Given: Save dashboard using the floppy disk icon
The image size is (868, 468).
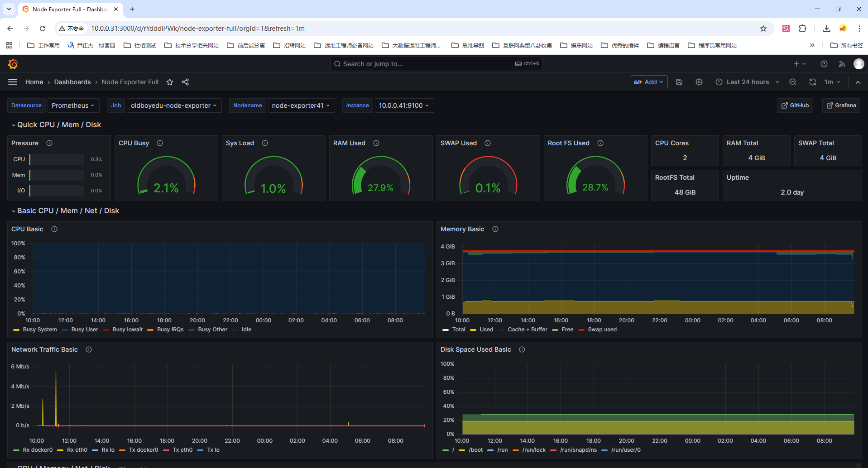Looking at the screenshot, I should point(679,82).
